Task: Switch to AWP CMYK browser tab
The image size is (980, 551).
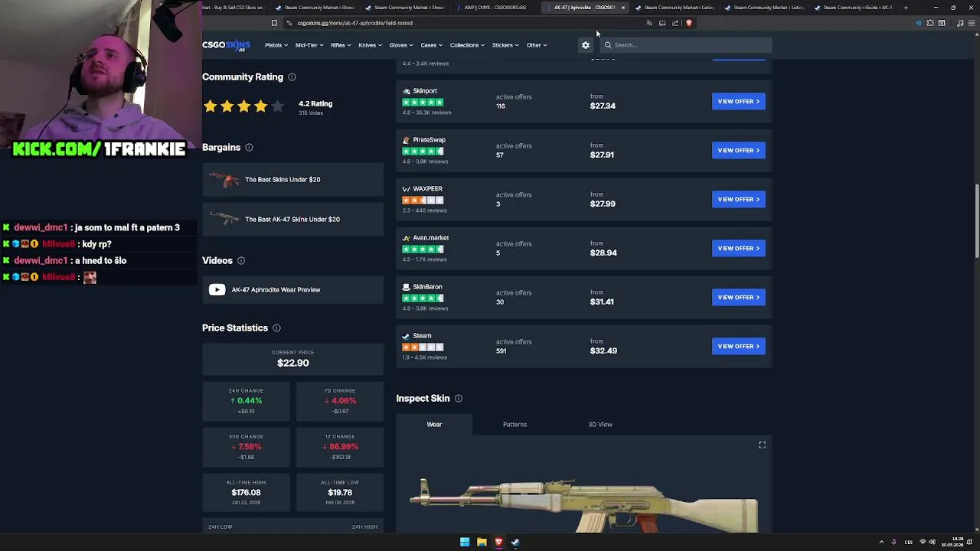Action: 494,8
